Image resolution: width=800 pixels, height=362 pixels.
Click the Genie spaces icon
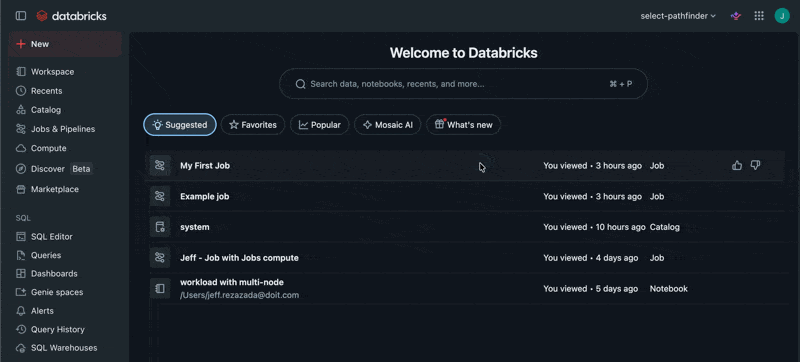pyautogui.click(x=21, y=292)
